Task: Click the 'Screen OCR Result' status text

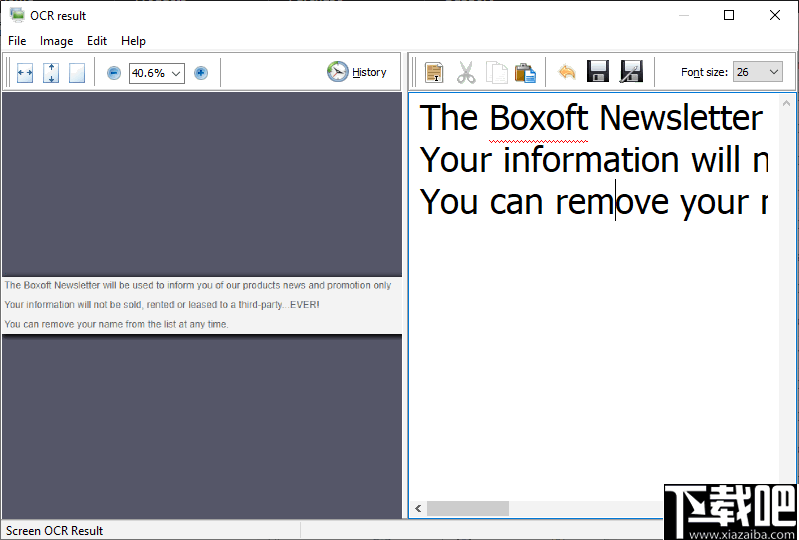Action: (x=55, y=531)
